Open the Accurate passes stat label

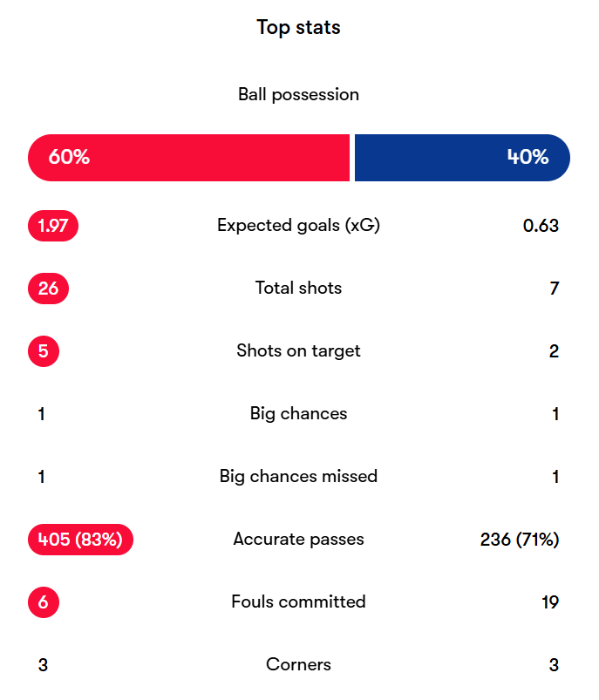coord(298,540)
